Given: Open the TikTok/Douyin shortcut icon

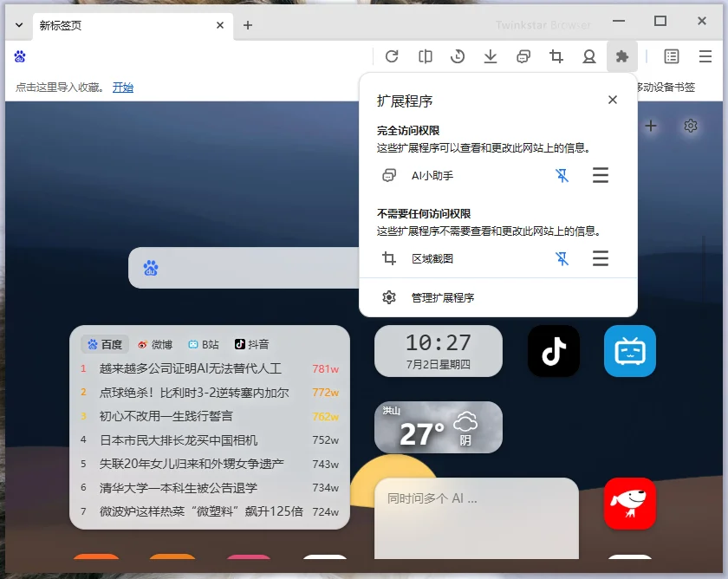Looking at the screenshot, I should [554, 351].
